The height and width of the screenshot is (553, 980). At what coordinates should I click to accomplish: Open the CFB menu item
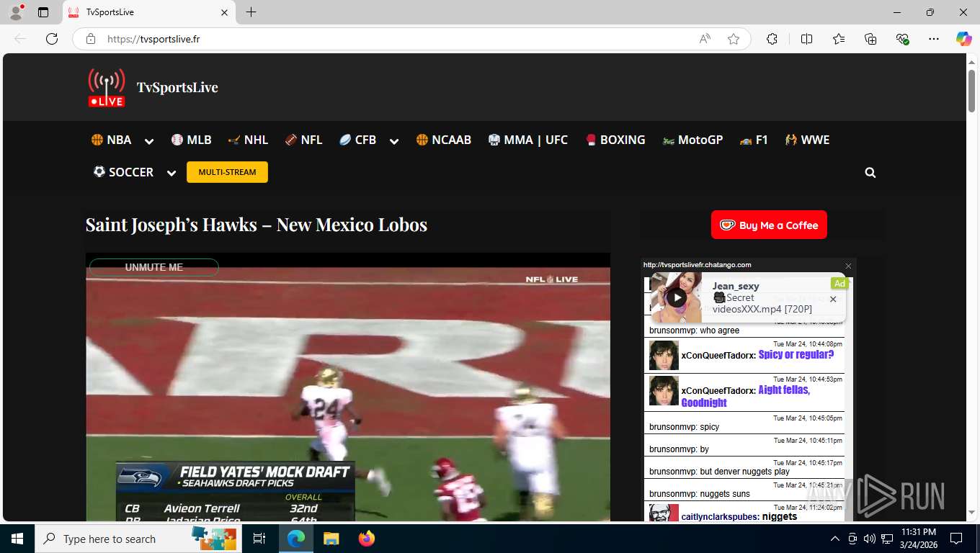(357, 140)
